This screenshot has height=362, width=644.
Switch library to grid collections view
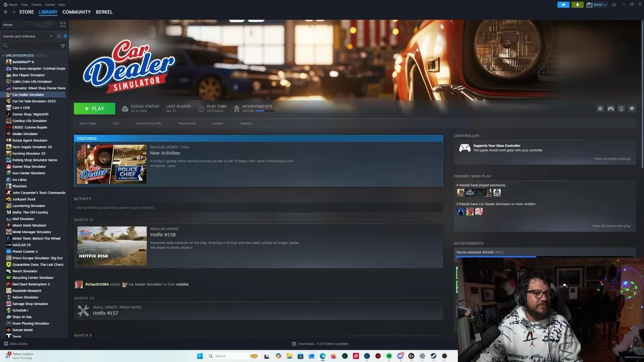[63, 24]
